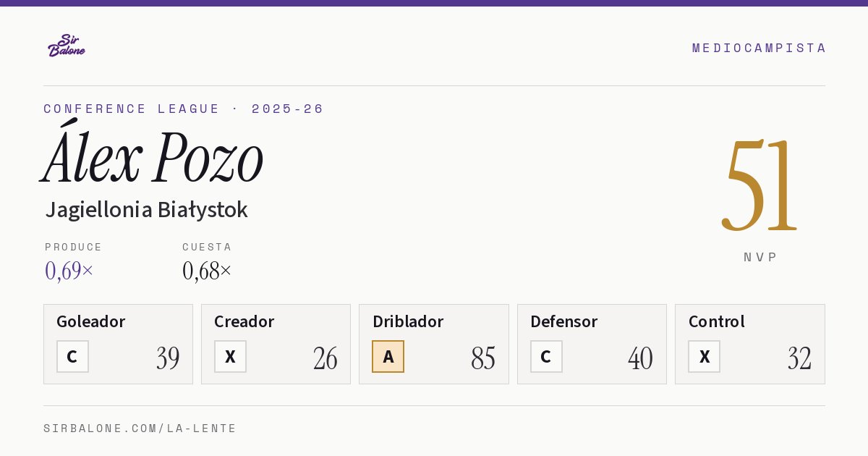Viewport: 868px width, 456px height.
Task: Select the Driblador A grade badge
Action: tap(388, 356)
